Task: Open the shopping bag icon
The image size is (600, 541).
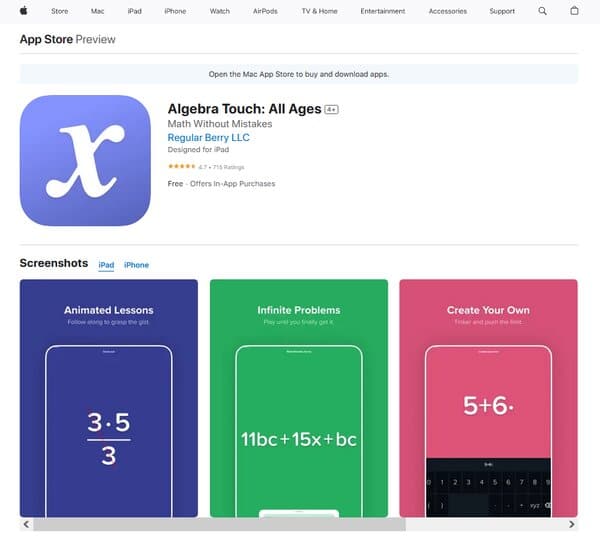Action: click(574, 11)
